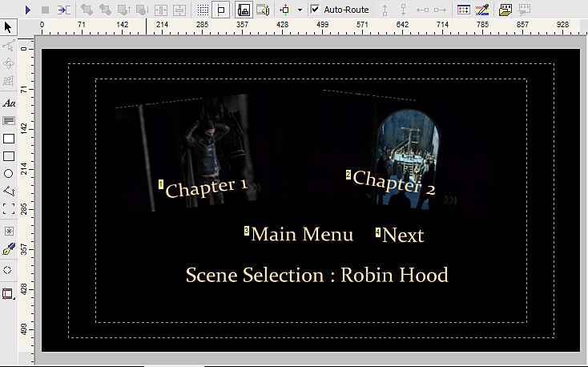588x367 pixels.
Task: Select the Main Menu text button
Action: click(x=302, y=235)
